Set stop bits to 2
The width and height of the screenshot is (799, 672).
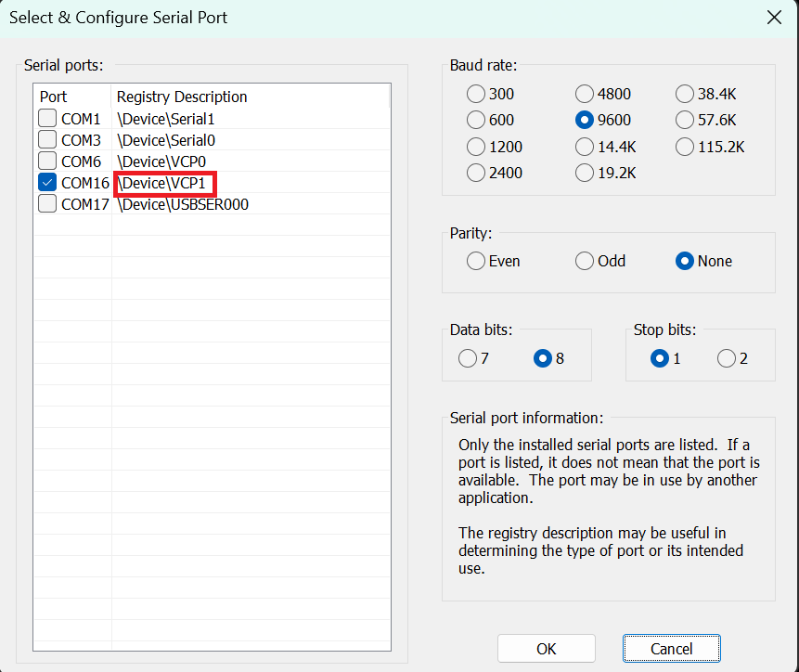(x=727, y=358)
